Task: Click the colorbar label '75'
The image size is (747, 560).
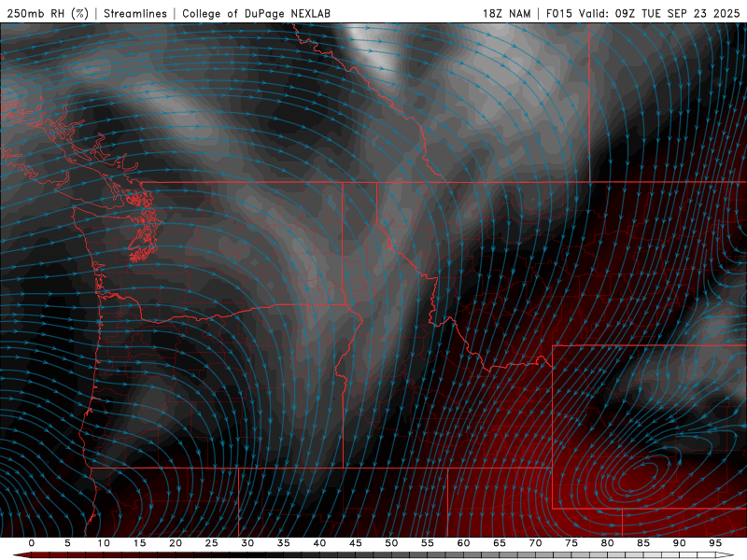Action: point(571,543)
